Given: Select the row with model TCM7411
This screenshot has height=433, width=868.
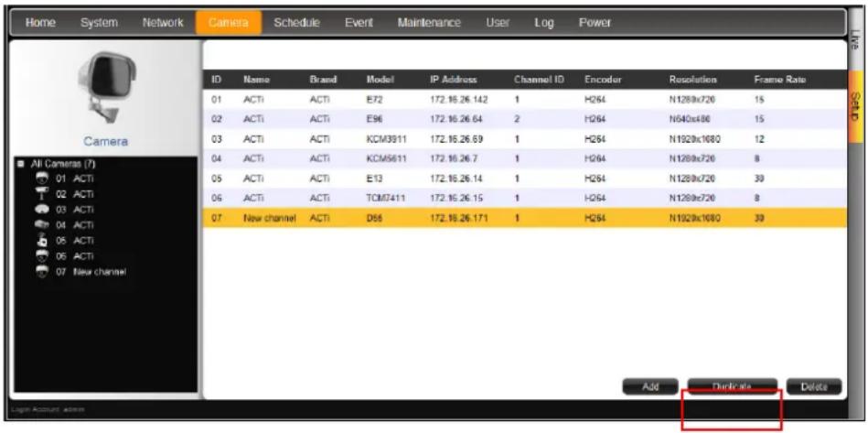Looking at the screenshot, I should (x=525, y=199).
